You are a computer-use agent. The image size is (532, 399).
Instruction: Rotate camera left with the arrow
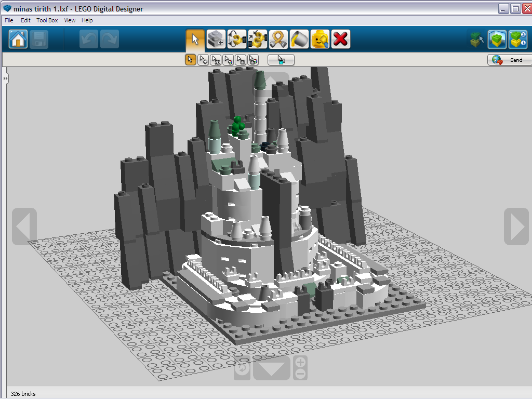coord(24,227)
